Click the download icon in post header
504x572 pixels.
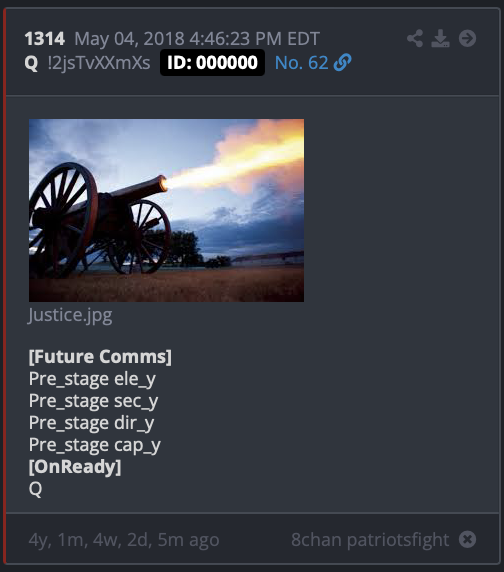(x=441, y=38)
